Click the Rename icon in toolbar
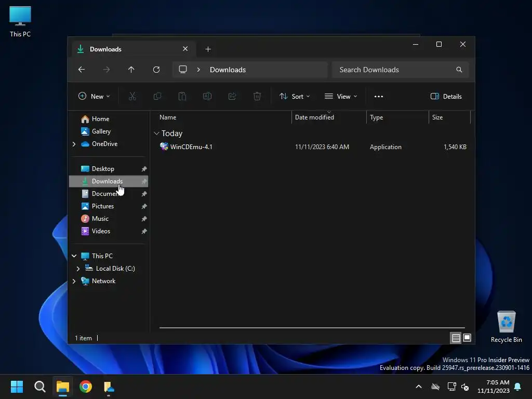Screen dimensions: 532x399 [207, 96]
